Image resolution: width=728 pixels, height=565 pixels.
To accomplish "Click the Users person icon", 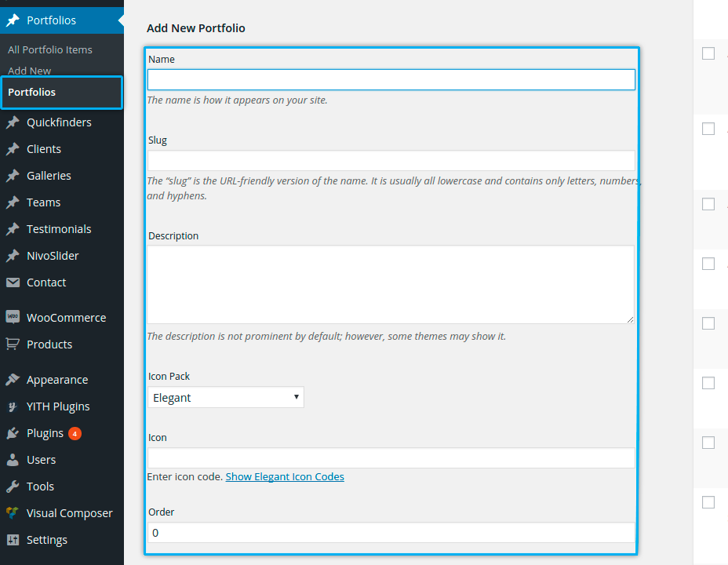I will tap(13, 460).
